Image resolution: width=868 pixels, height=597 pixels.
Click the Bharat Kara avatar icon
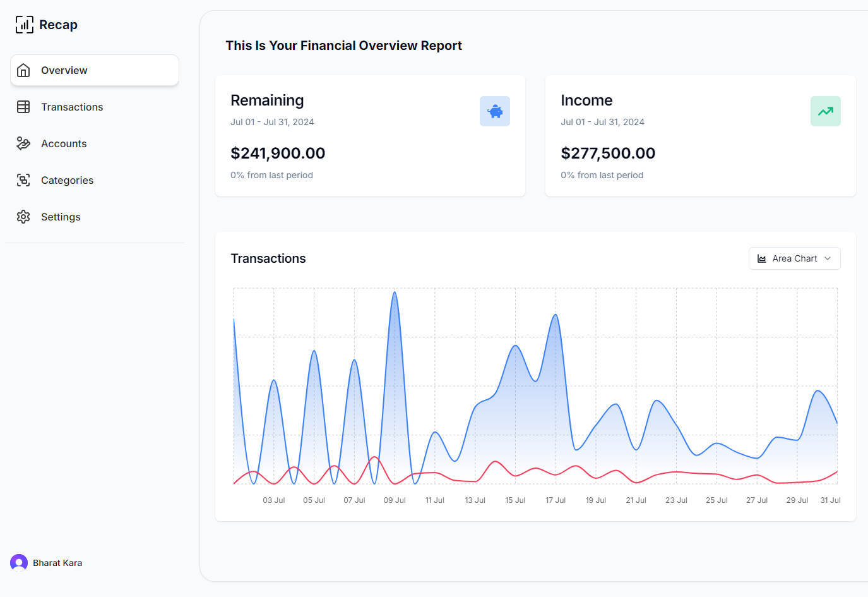coord(19,563)
